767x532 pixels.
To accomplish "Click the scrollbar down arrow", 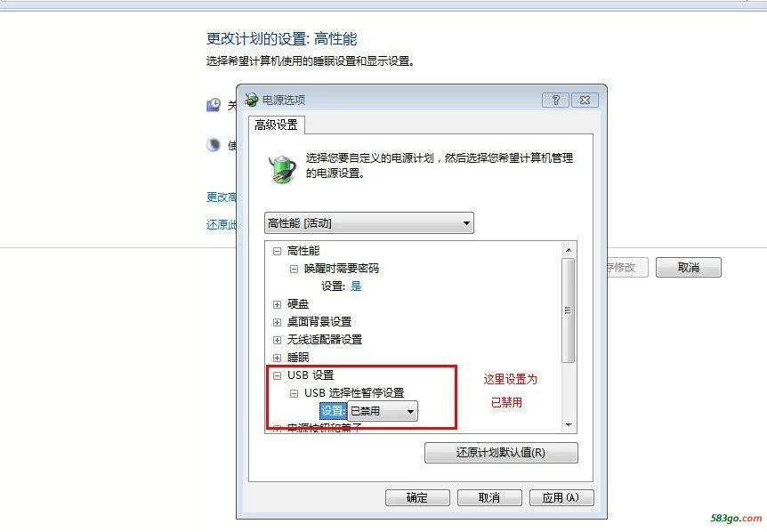I will pos(569,425).
